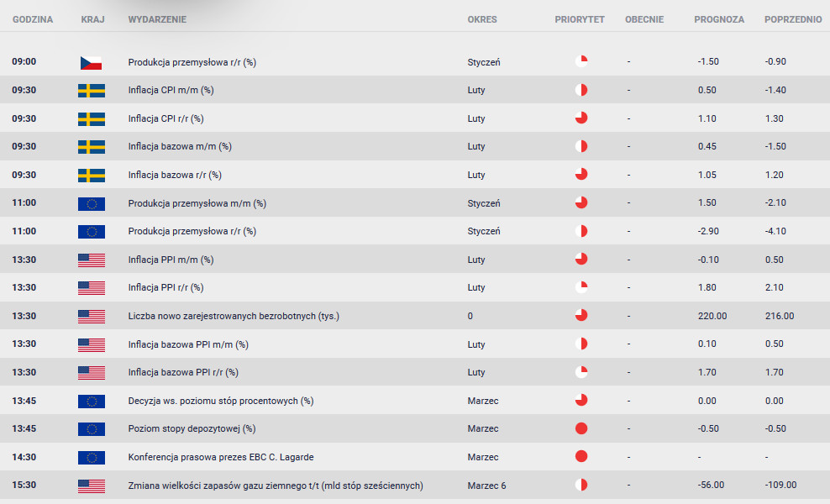The image size is (830, 504).
Task: Sort by GODZINA column header
Action: point(33,19)
